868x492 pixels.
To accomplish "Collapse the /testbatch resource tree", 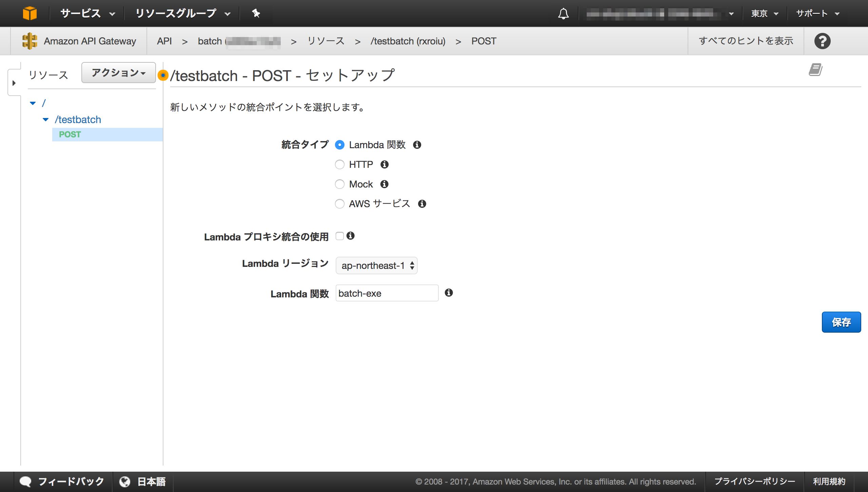I will [45, 119].
